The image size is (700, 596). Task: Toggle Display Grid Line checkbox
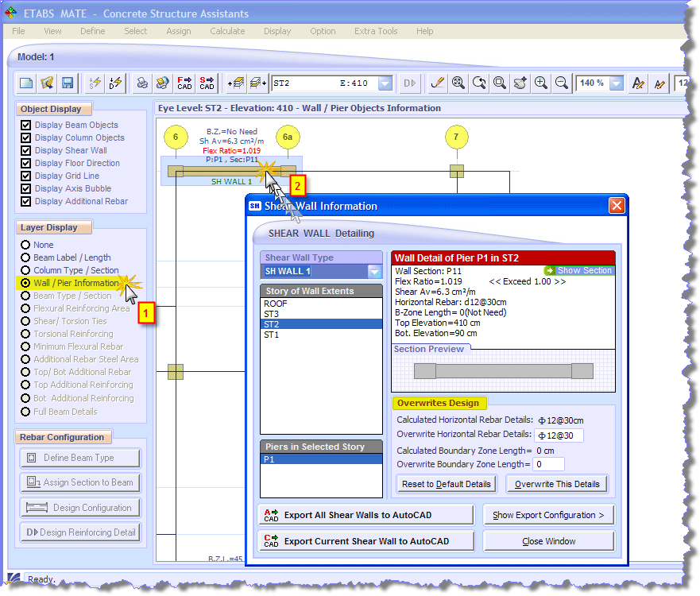(x=26, y=176)
